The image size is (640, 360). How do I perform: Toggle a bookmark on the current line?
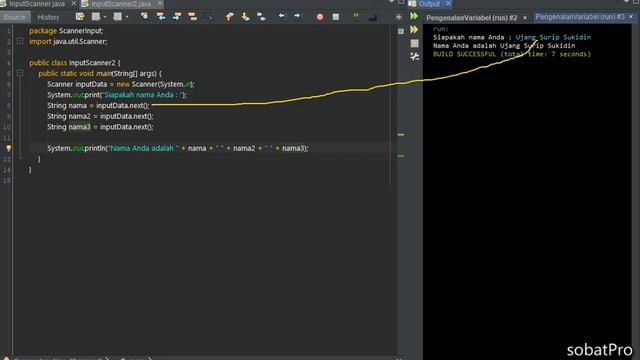(261, 16)
